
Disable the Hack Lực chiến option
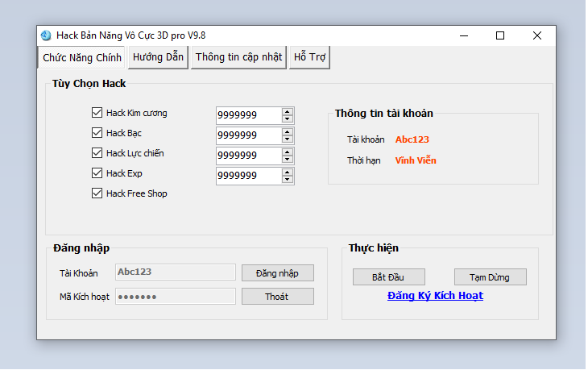(x=97, y=153)
